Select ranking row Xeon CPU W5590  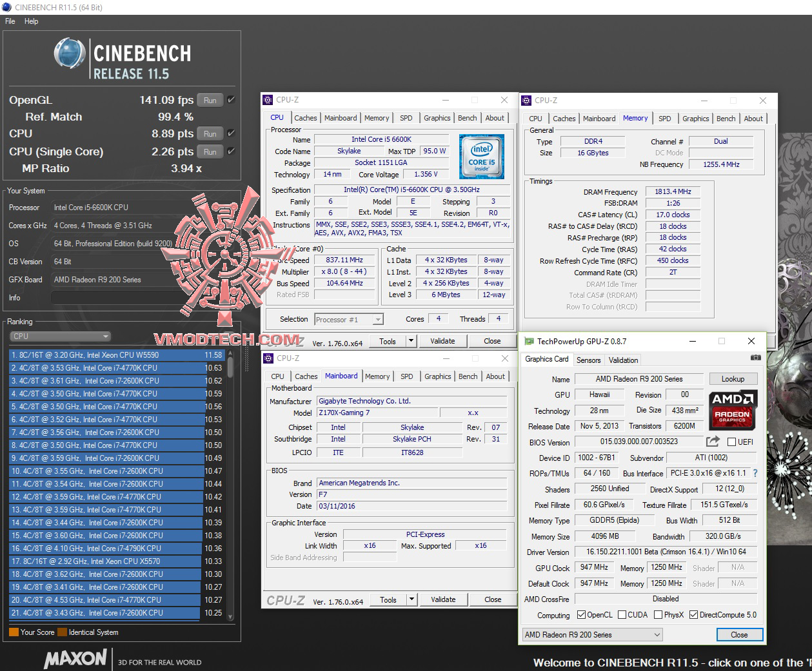pyautogui.click(x=116, y=355)
